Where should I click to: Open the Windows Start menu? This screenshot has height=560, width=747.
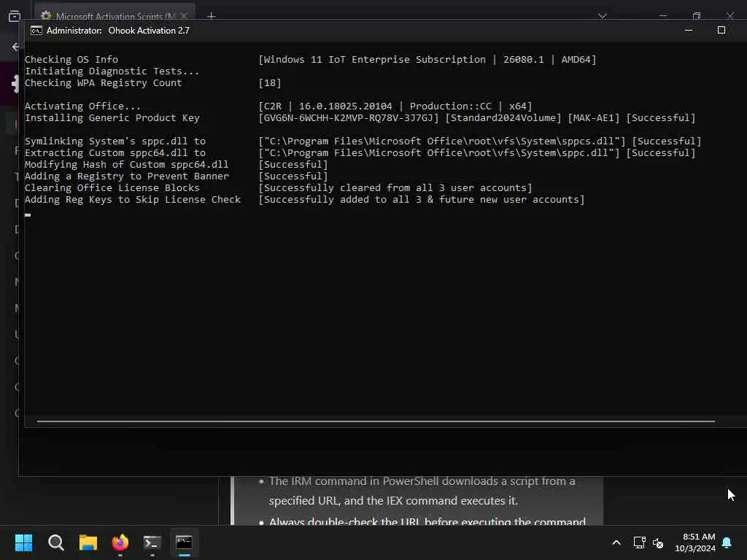coord(23,542)
